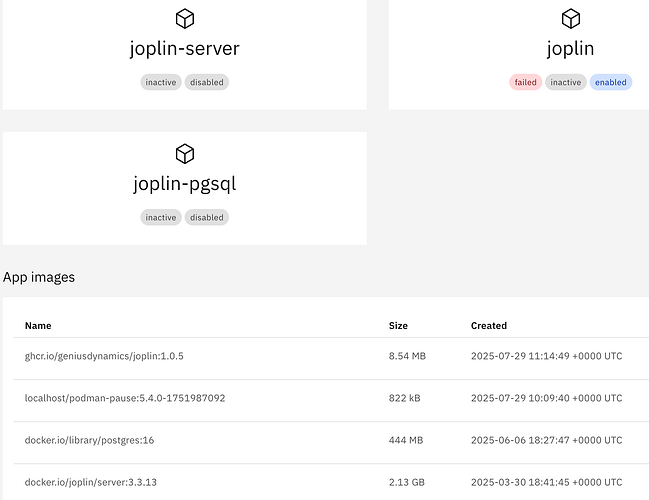Click the red failed badge on joplin
Viewport: 649px width, 500px height.
coord(525,82)
